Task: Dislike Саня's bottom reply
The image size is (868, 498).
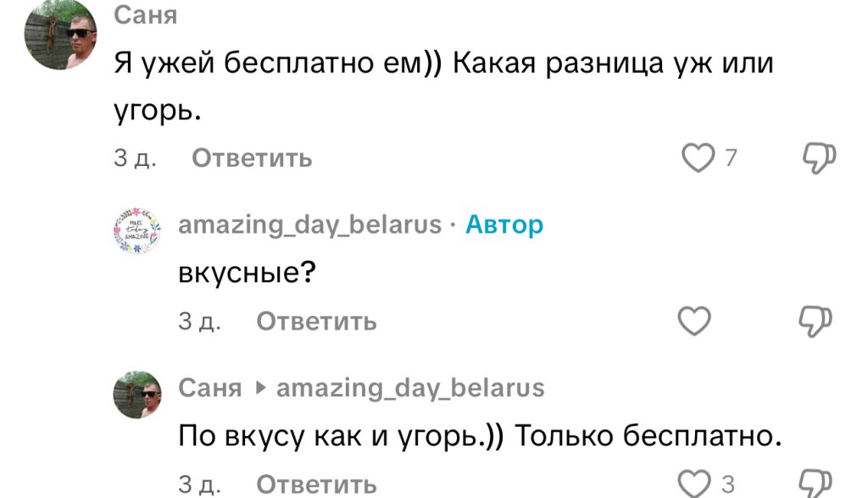Action: pos(818,483)
